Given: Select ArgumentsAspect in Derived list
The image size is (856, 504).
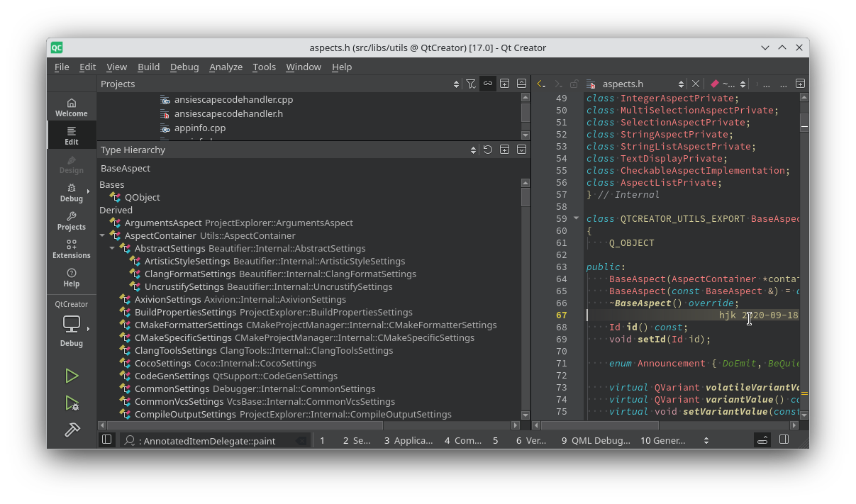Looking at the screenshot, I should pyautogui.click(x=163, y=223).
